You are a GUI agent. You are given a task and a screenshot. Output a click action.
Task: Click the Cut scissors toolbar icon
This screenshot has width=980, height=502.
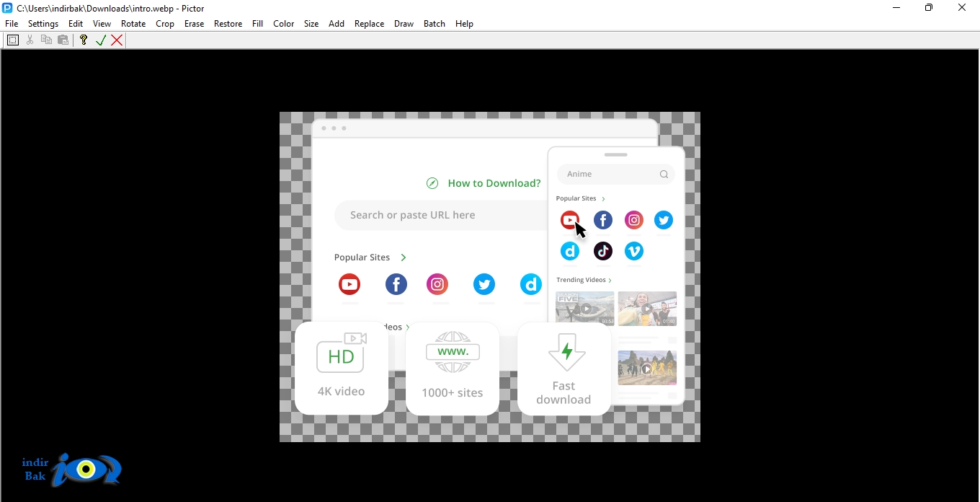(30, 40)
